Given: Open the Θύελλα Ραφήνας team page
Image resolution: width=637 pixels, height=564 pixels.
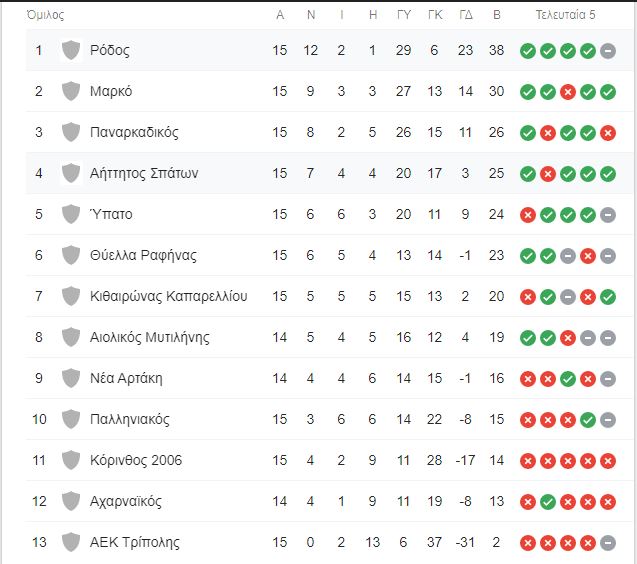Looking at the screenshot, I should tap(144, 255).
